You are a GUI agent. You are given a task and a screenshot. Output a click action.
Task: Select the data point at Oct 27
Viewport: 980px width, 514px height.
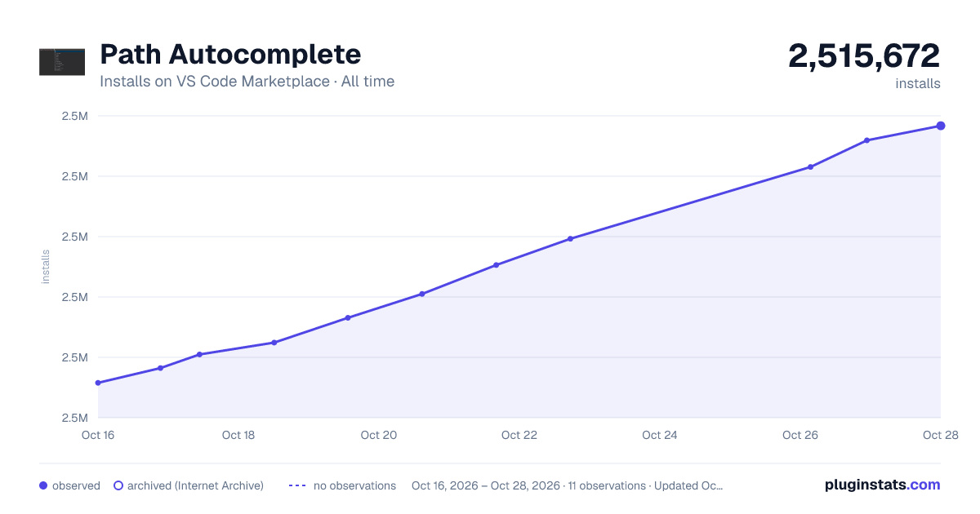(x=866, y=140)
